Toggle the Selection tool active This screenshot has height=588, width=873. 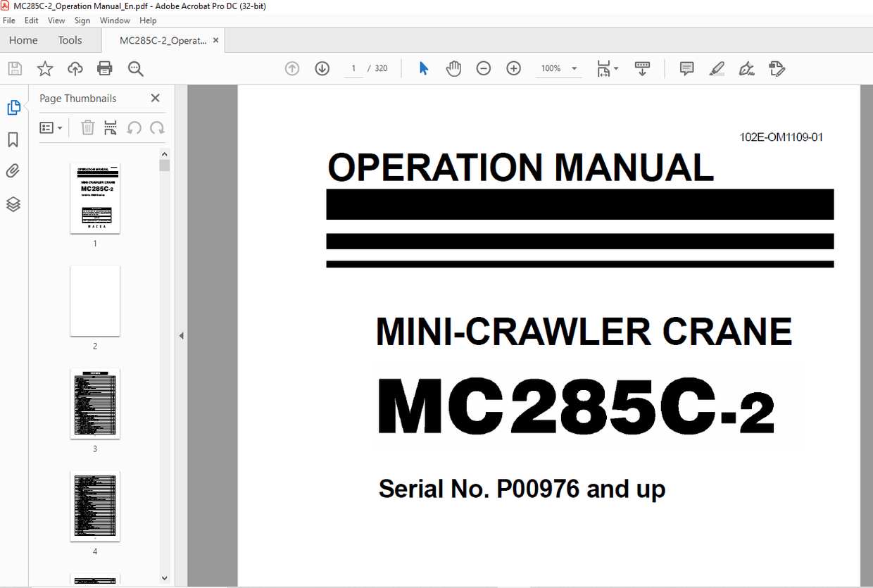click(423, 68)
